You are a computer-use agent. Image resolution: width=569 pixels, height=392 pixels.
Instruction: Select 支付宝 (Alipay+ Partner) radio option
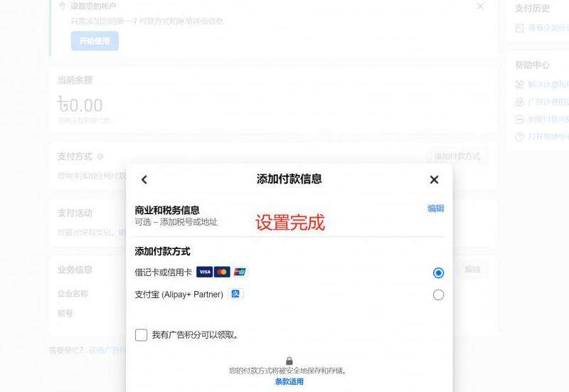(x=438, y=295)
